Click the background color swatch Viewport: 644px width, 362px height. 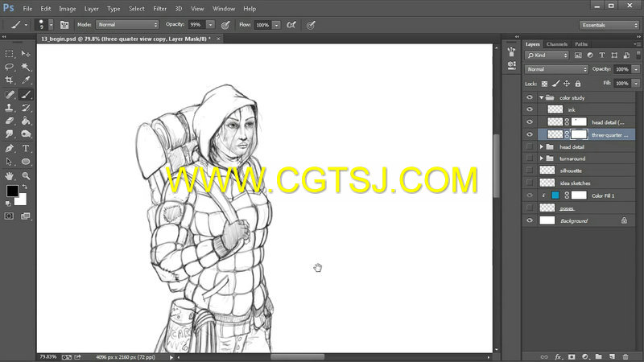pyautogui.click(x=22, y=200)
